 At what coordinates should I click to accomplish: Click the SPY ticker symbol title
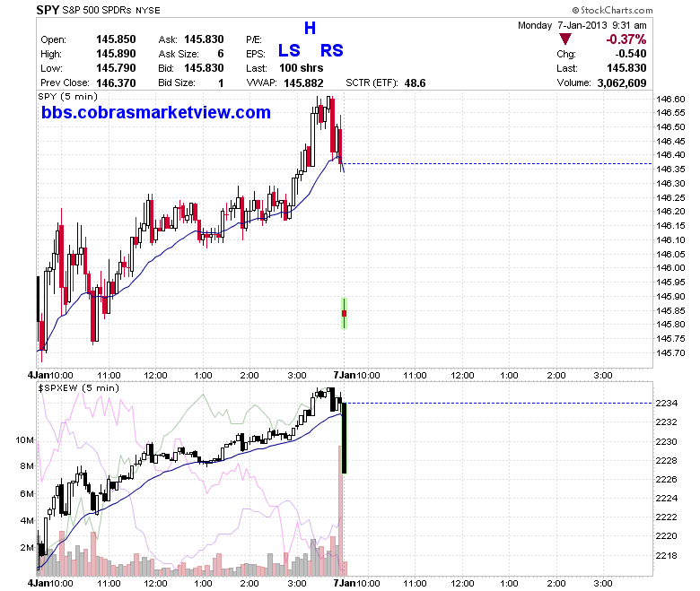click(48, 10)
